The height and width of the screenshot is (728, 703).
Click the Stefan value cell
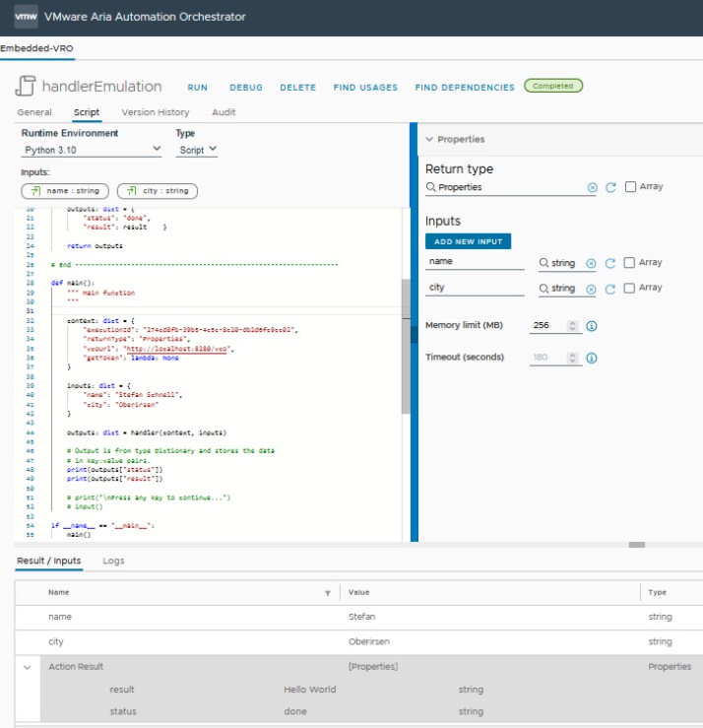tap(362, 617)
